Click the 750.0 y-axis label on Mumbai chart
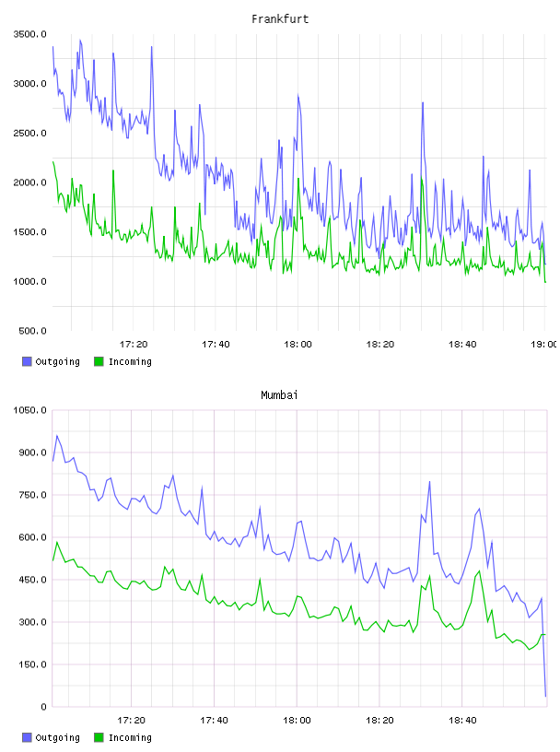Viewport: 560px width, 752px height. 32,495
